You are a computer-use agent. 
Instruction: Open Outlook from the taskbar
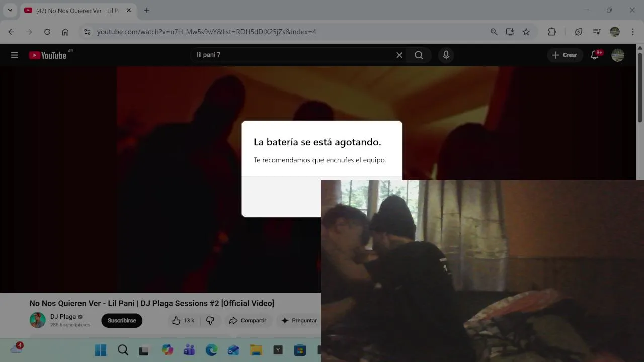coord(233,350)
